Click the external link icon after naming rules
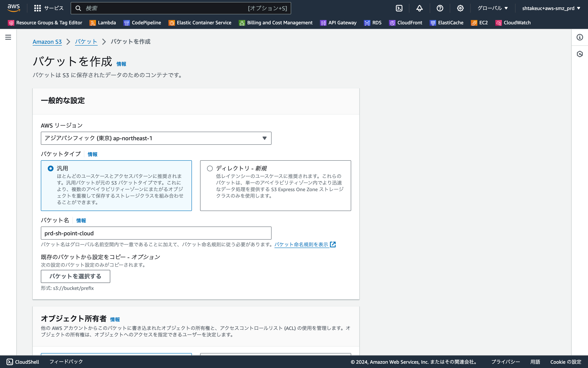This screenshot has height=368, width=588. click(333, 244)
